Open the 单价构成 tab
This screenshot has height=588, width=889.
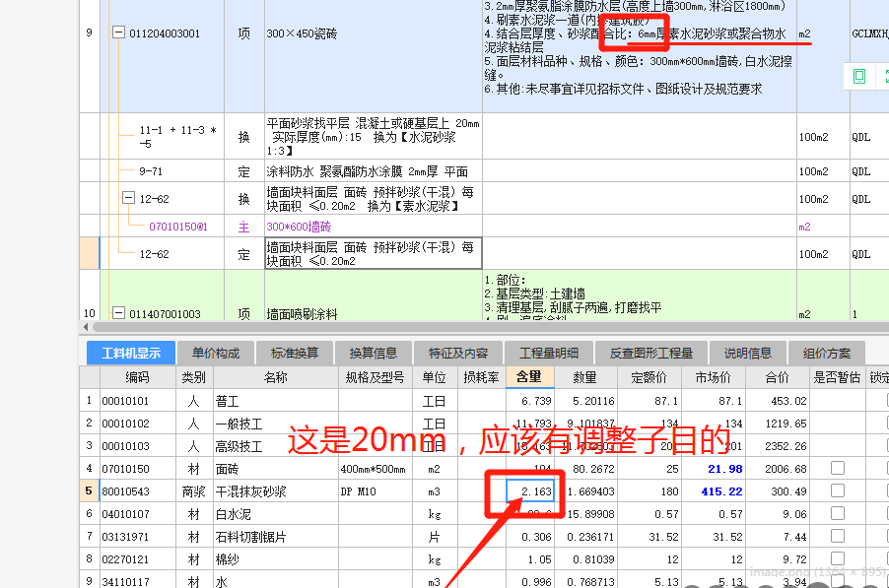[216, 353]
